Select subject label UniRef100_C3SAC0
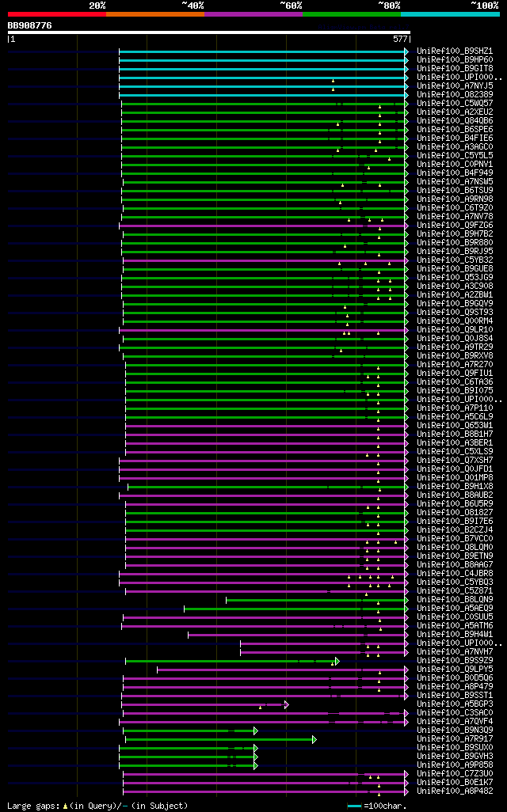The image size is (507, 812). [x=455, y=712]
